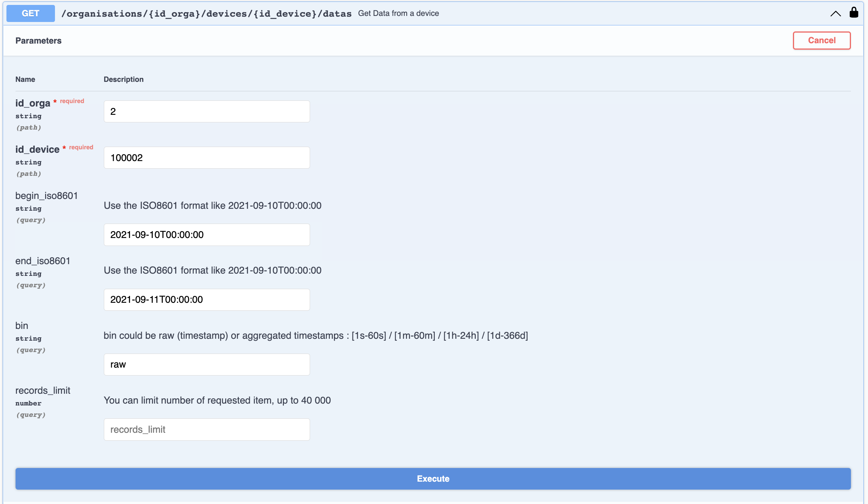Click the end_iso8601 date input field
Image resolution: width=868 pixels, height=504 pixels.
[x=207, y=299]
